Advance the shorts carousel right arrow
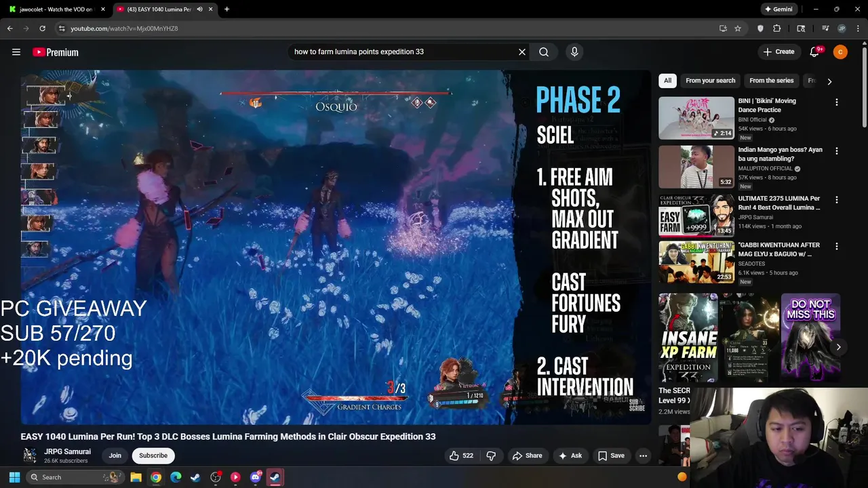The image size is (868, 488). 838,347
